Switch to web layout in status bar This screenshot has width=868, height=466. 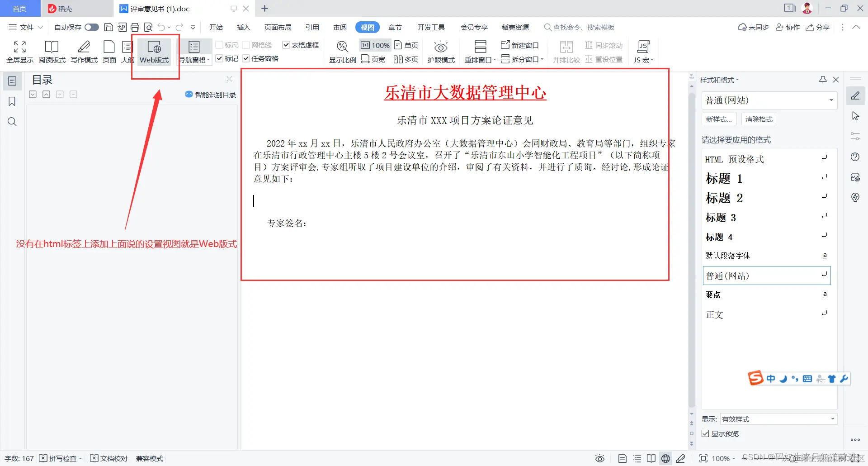click(665, 458)
